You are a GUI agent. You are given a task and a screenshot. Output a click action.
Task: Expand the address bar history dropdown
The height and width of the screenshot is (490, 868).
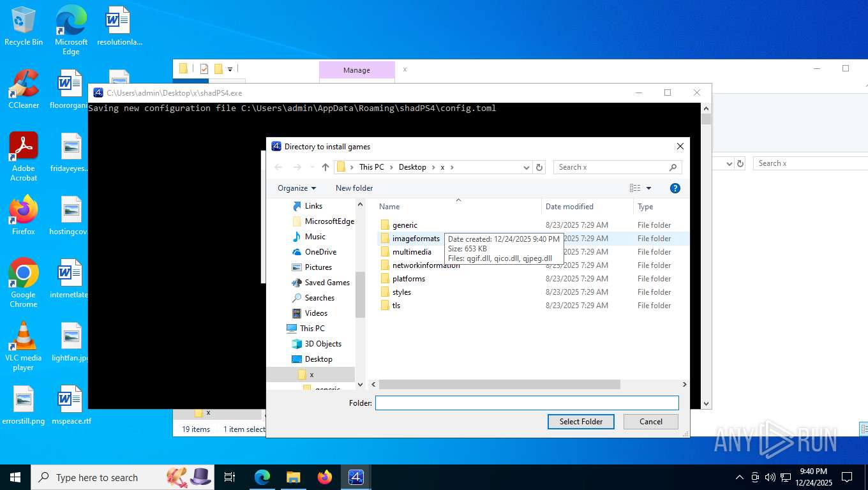[527, 167]
